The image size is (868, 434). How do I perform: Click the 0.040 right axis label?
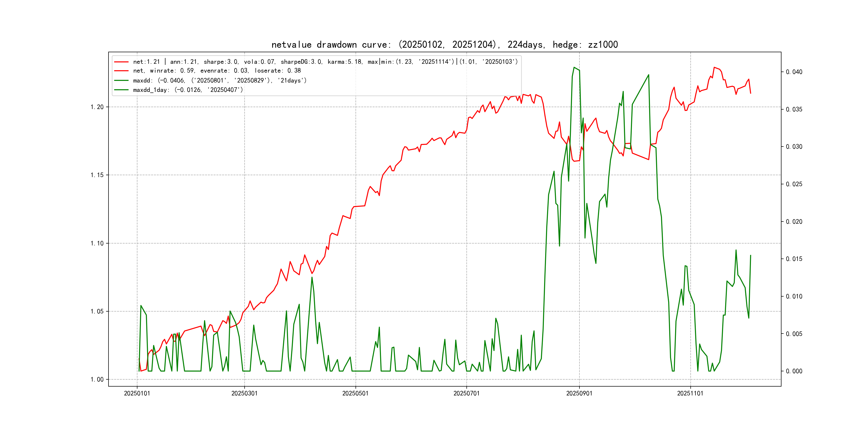click(794, 72)
